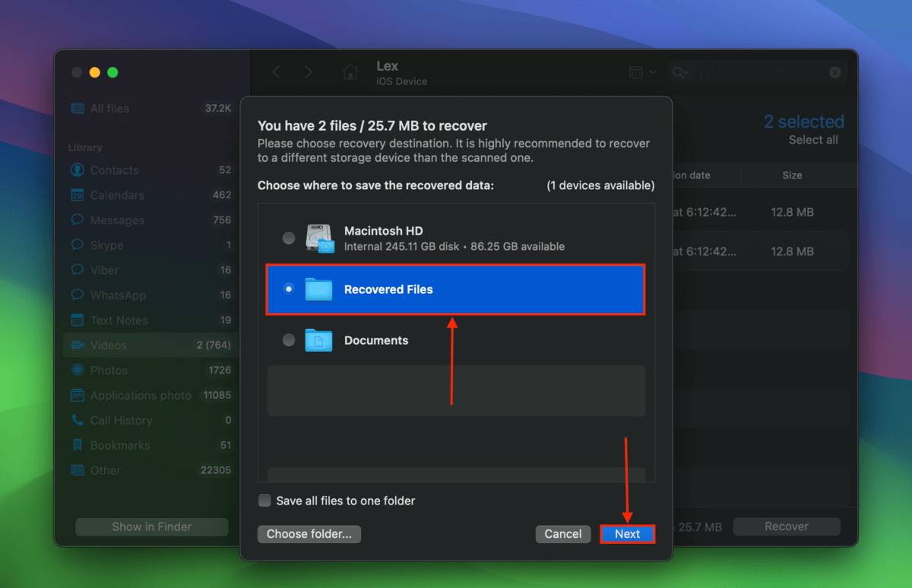Click the Call History phone icon
Viewport: 912px width, 588px height.
[77, 420]
